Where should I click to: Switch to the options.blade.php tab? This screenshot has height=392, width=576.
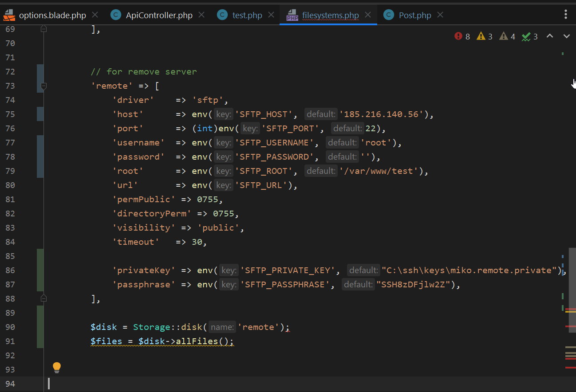(x=52, y=15)
